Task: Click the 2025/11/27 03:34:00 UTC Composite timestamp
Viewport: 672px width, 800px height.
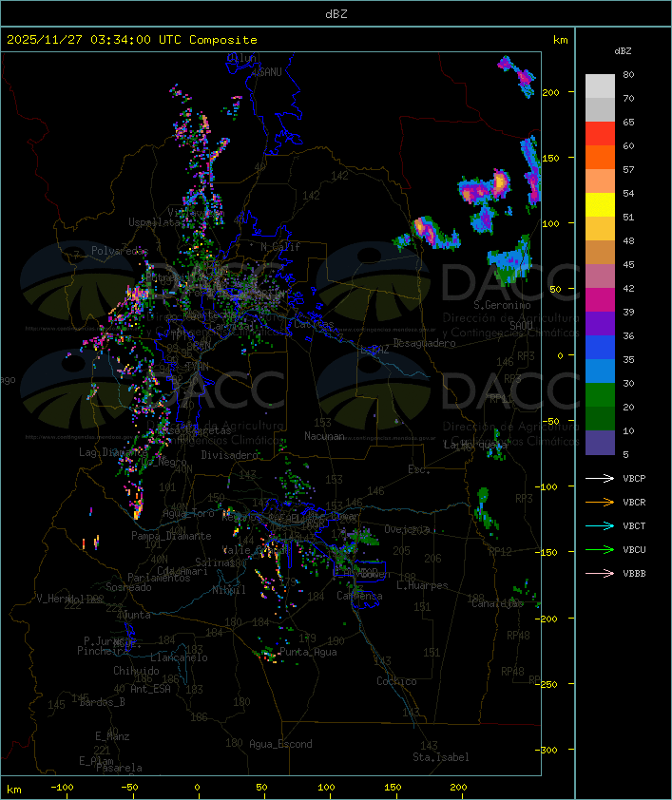Action: click(x=132, y=40)
